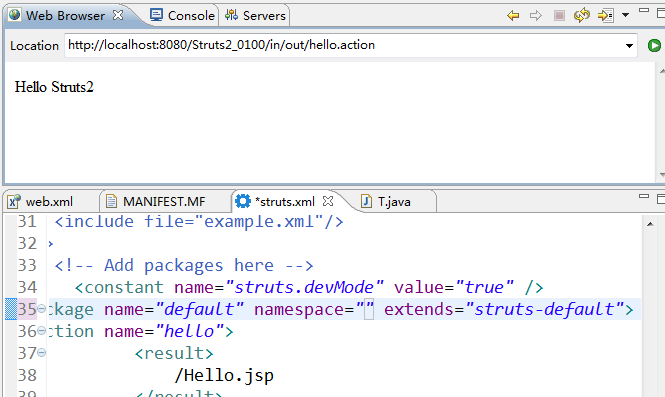Viewport: 665px width, 397px height.
Task: Click the Servers tab icon
Action: coord(231,16)
